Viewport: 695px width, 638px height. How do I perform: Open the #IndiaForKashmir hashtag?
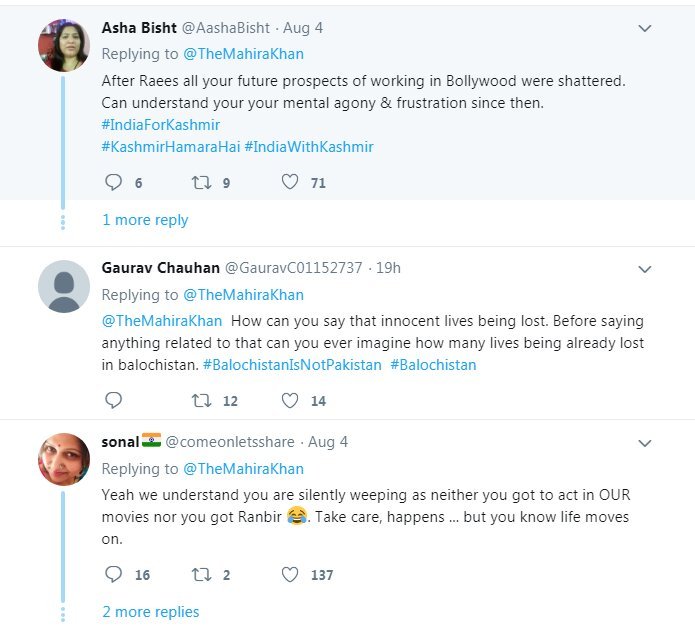[161, 125]
